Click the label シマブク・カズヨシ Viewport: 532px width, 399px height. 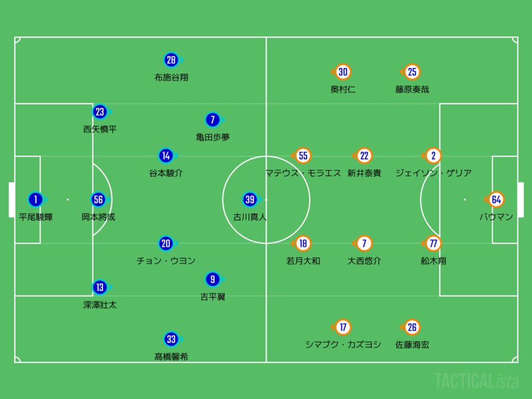[x=343, y=344]
